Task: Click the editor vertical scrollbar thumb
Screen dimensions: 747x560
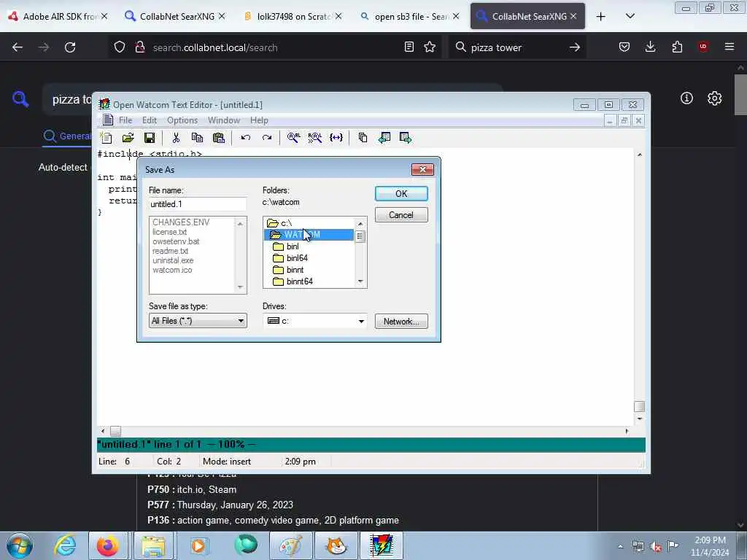Action: click(639, 407)
